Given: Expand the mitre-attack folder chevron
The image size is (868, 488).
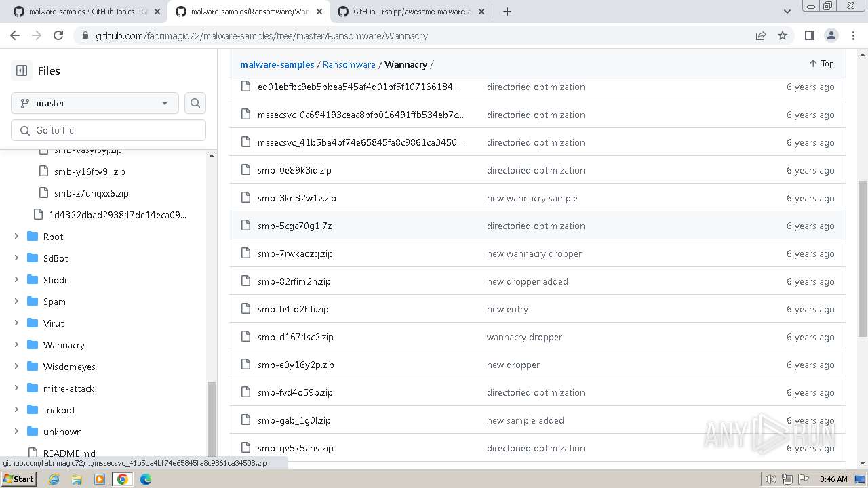Looking at the screenshot, I should click(16, 388).
